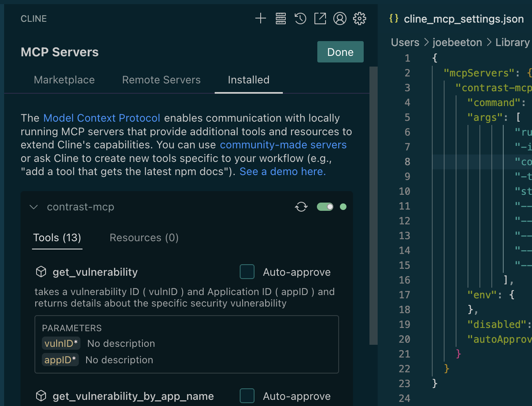This screenshot has height=406, width=532.
Task: Switch to the Remote Servers tab
Action: point(161,80)
